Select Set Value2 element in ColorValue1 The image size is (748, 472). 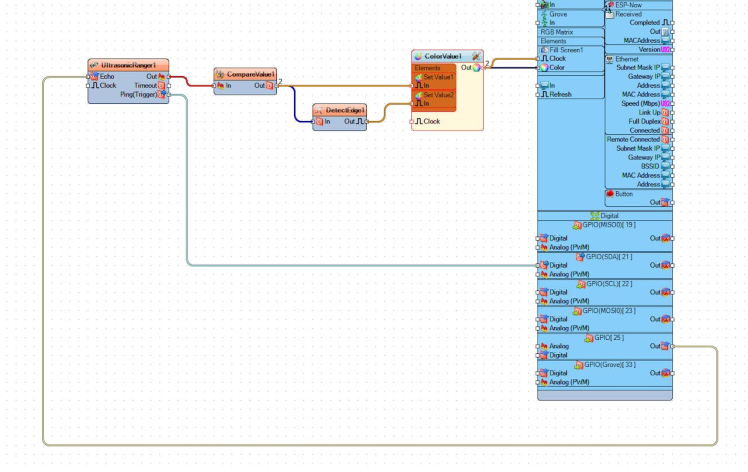tap(437, 95)
